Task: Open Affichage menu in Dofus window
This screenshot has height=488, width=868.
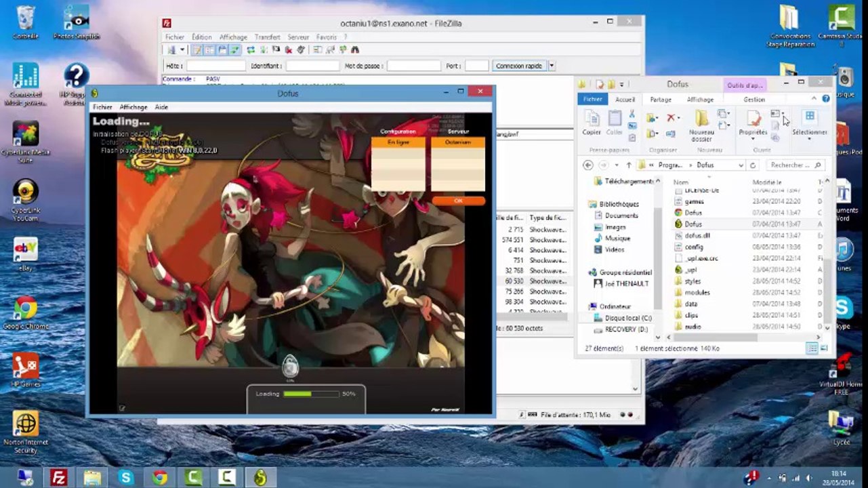Action: point(133,107)
